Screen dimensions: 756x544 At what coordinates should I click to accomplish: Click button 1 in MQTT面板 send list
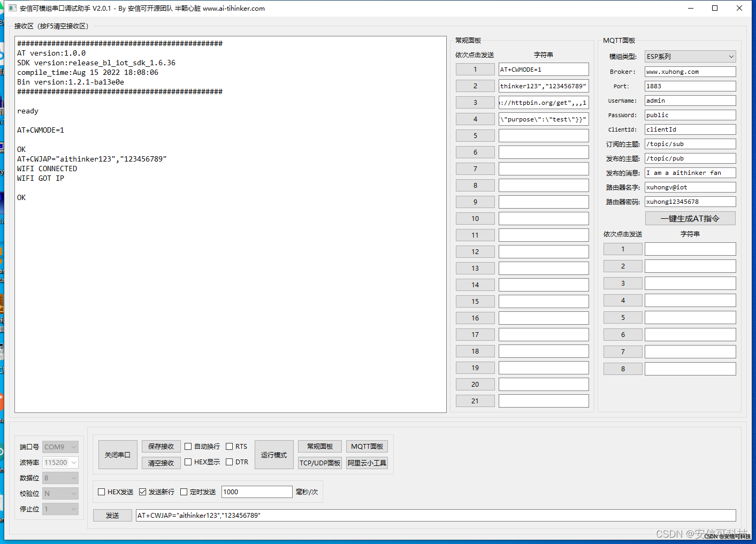point(623,249)
